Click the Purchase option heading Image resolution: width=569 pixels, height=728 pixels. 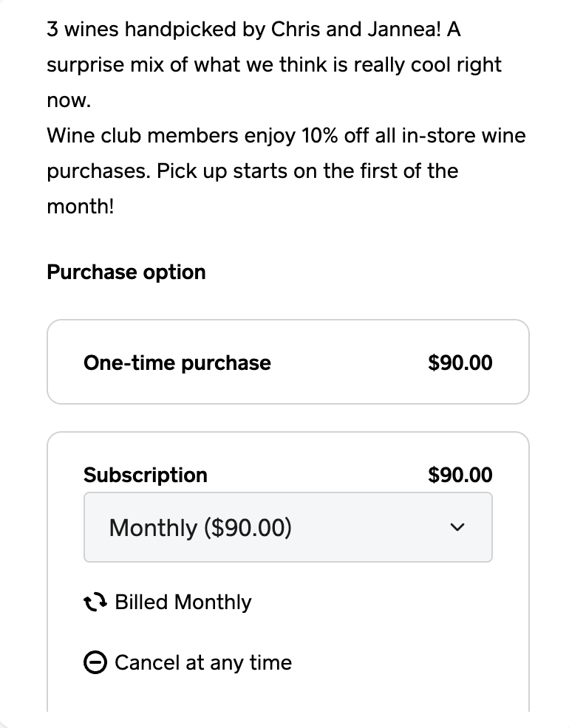tap(126, 272)
